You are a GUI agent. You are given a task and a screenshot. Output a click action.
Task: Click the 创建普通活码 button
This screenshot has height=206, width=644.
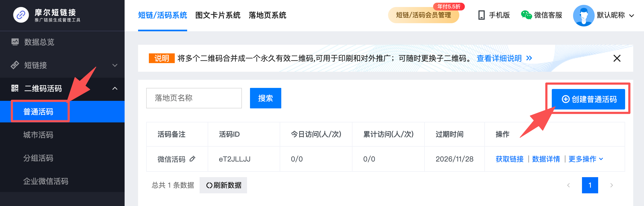pyautogui.click(x=588, y=99)
